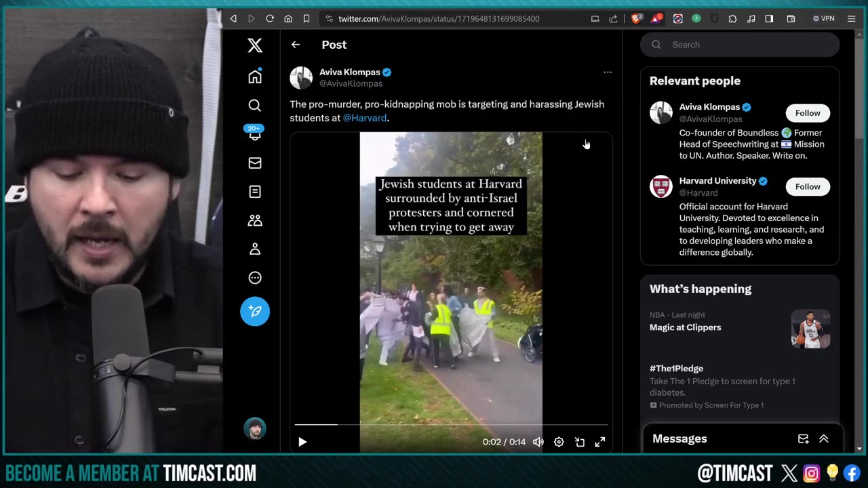
Task: Open Brave Shields lion icon
Action: point(636,19)
